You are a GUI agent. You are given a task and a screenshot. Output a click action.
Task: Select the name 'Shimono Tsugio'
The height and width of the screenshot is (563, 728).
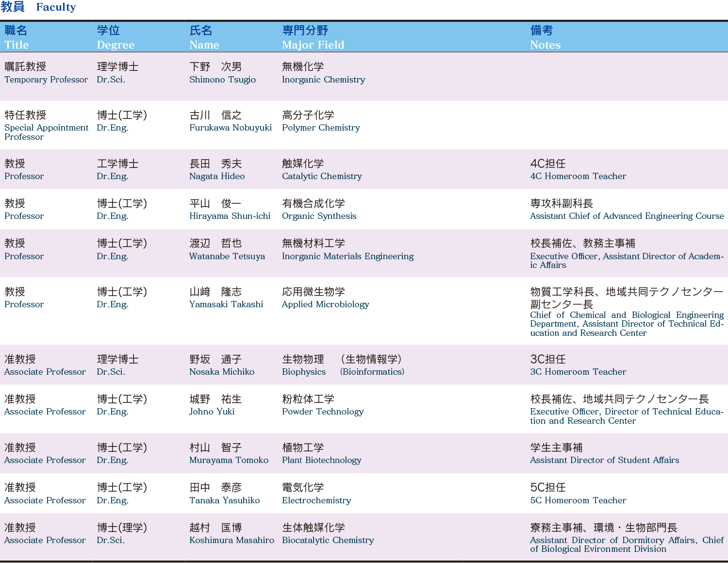222,80
